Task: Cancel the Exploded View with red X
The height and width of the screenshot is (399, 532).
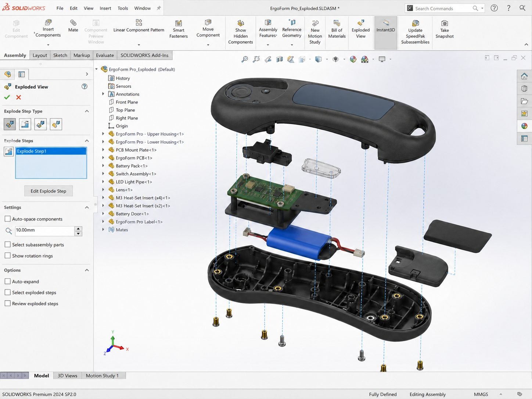Action: (19, 97)
